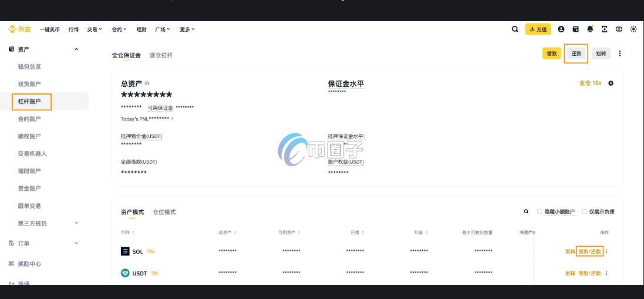This screenshot has width=644, height=299.
Task: Click 划转 link in the SOL row
Action: pos(570,251)
